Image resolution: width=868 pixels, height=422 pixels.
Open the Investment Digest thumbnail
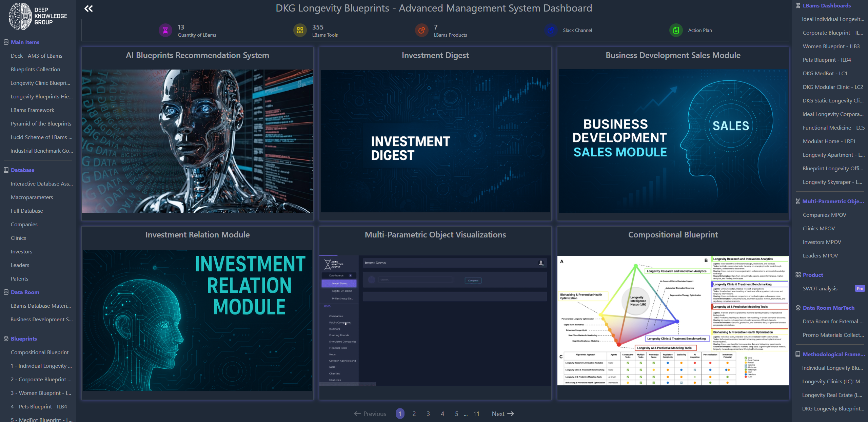pos(435,141)
